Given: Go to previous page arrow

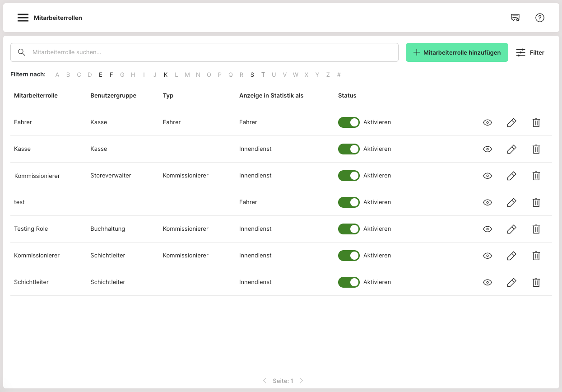Looking at the screenshot, I should pyautogui.click(x=265, y=381).
